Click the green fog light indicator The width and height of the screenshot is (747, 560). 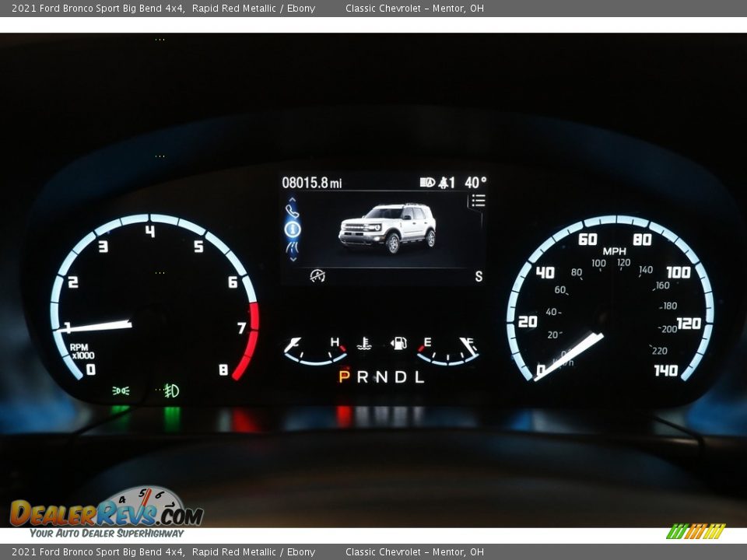pos(171,391)
